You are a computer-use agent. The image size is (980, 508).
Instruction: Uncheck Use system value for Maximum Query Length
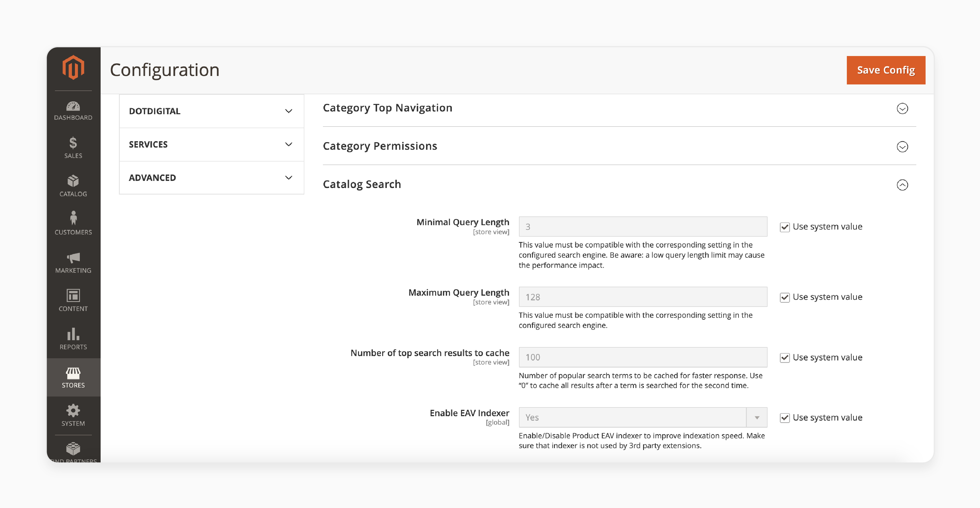click(x=784, y=297)
